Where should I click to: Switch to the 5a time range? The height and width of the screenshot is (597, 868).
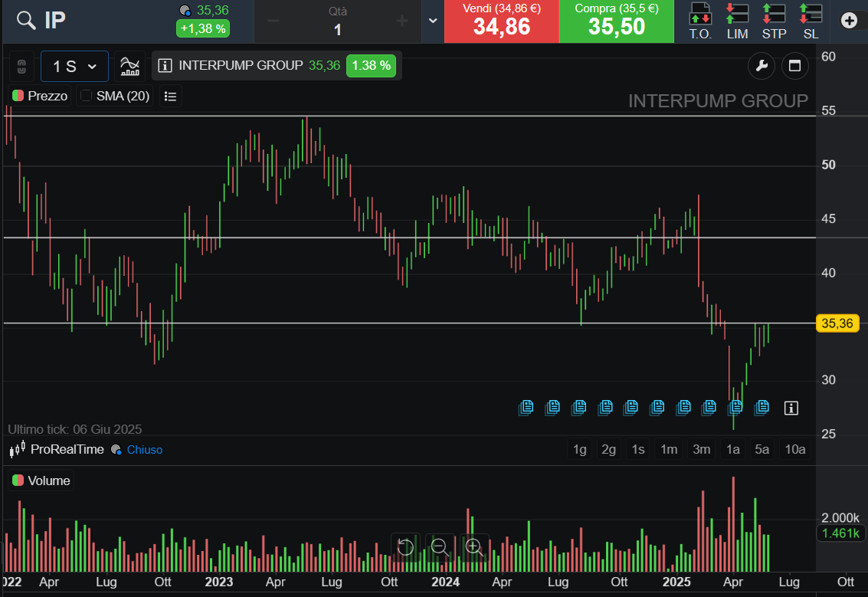click(762, 449)
